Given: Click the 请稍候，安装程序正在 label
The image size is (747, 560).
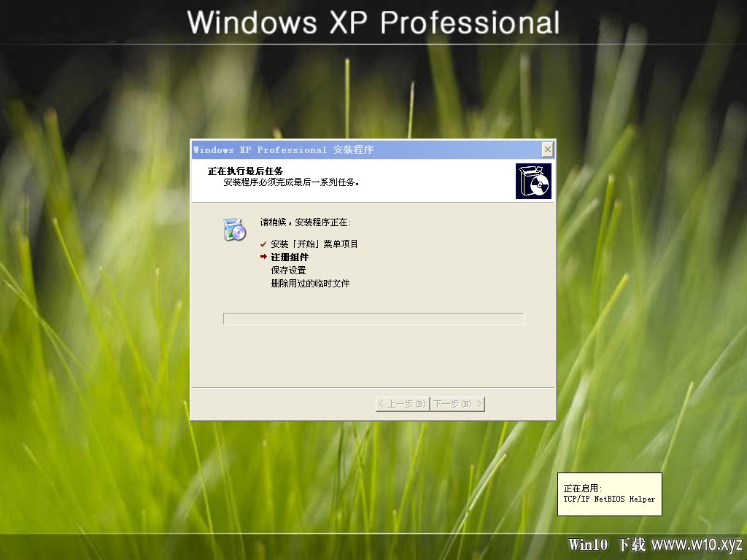Looking at the screenshot, I should [x=306, y=222].
